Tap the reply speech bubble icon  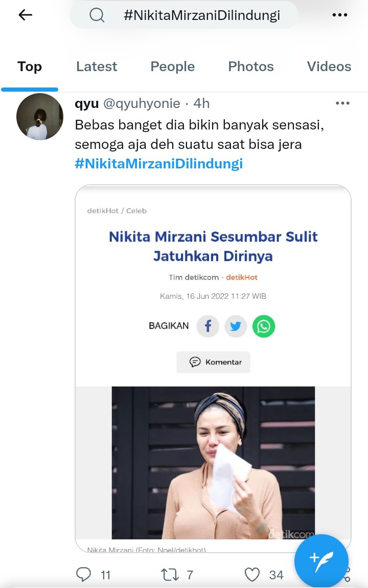click(x=84, y=575)
